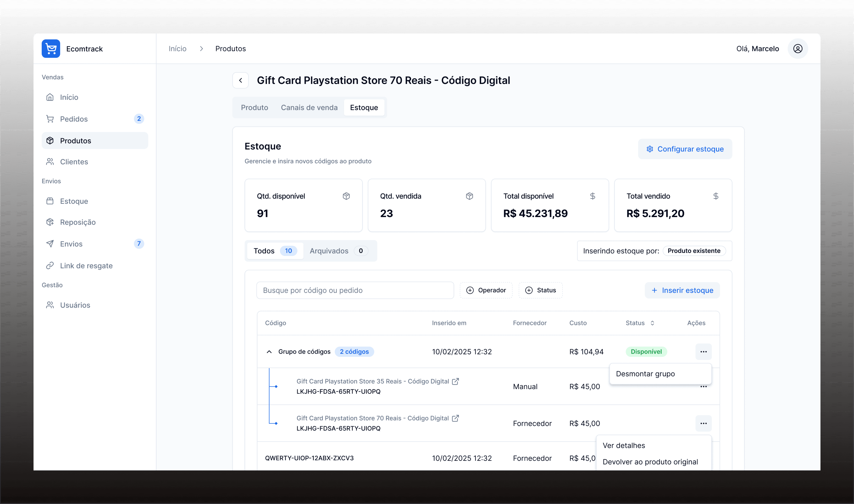
Task: Open the Operador filter
Action: point(486,290)
